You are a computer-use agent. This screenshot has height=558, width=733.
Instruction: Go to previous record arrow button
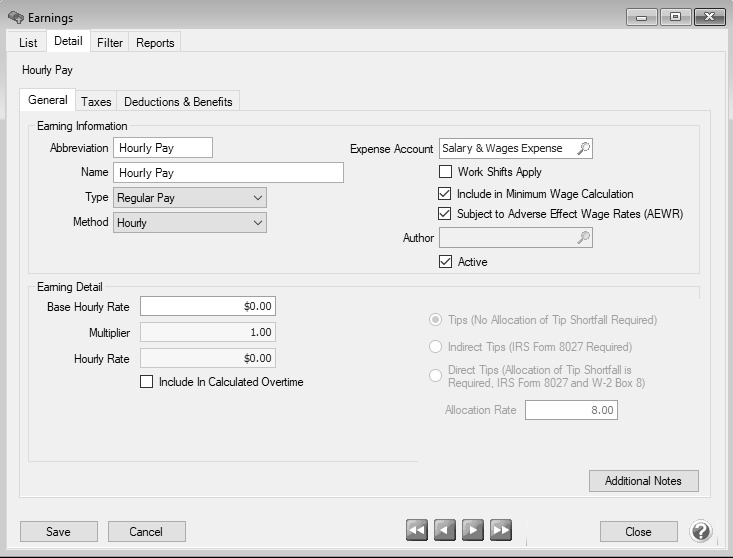click(x=445, y=531)
